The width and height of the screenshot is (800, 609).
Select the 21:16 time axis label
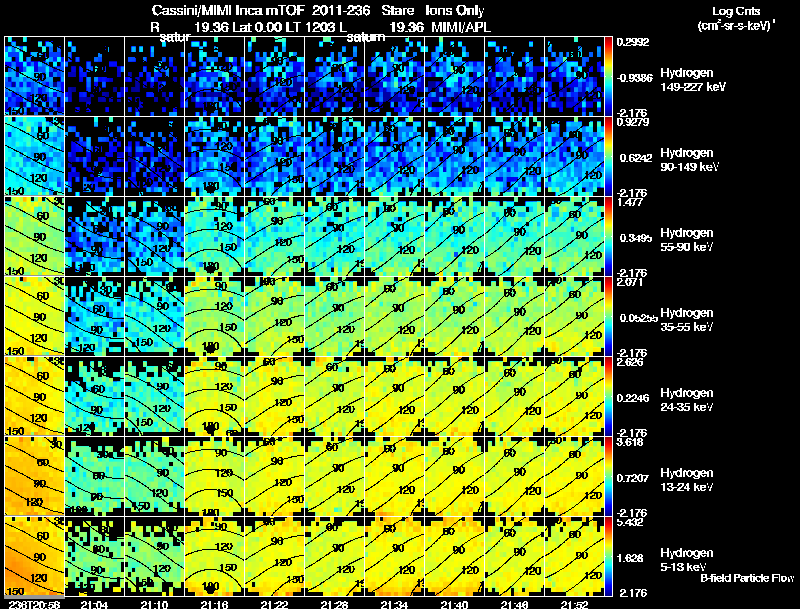coord(214,604)
